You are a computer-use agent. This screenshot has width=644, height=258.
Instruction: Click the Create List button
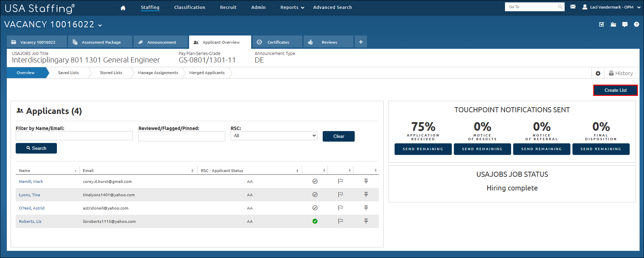pyautogui.click(x=615, y=90)
